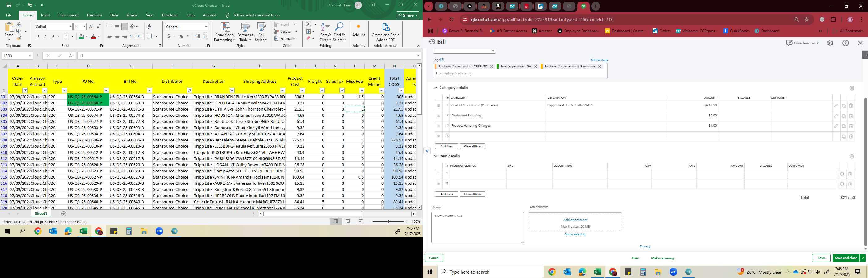Click the Insert Function fx icon
The image size is (868, 278).
(71, 56)
